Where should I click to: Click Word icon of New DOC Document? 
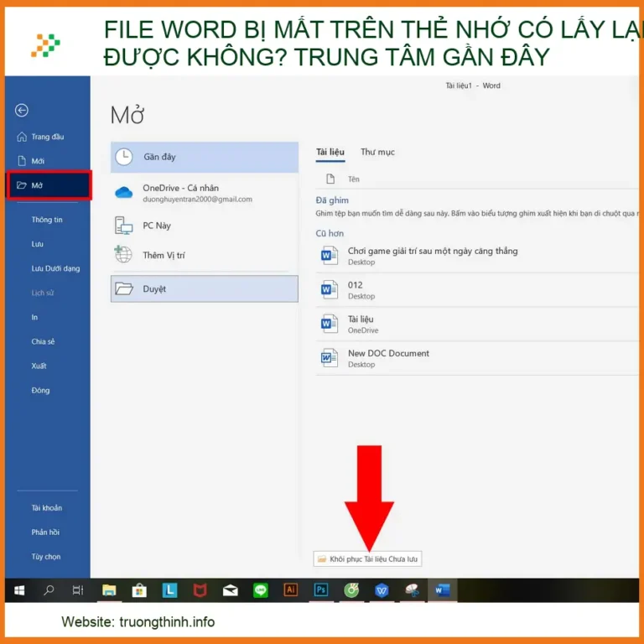(330, 358)
